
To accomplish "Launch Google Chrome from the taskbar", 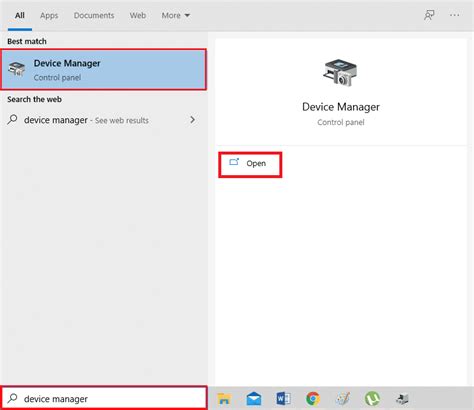I will (313, 399).
